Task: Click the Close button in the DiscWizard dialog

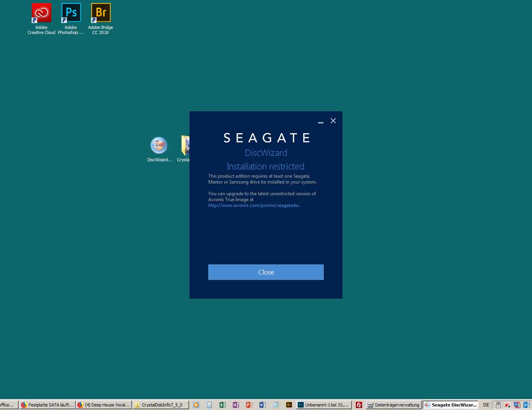Action: 266,272
